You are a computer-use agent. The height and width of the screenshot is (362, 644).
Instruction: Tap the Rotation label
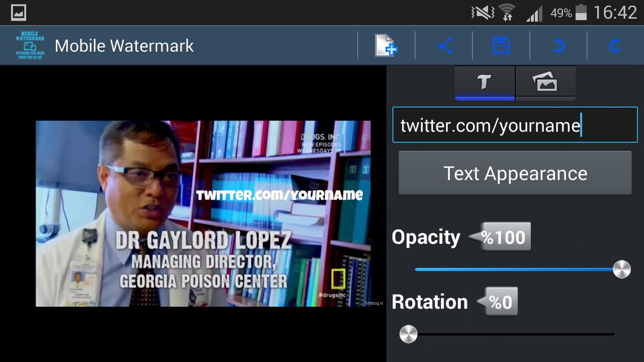click(x=430, y=302)
